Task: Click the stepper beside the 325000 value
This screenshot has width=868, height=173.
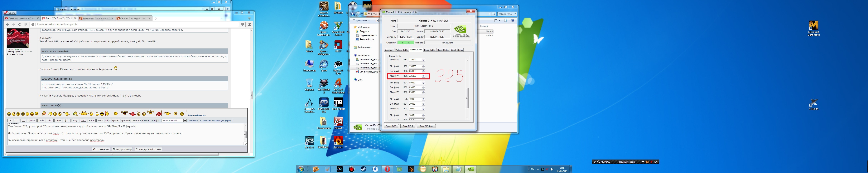Action: (424, 76)
